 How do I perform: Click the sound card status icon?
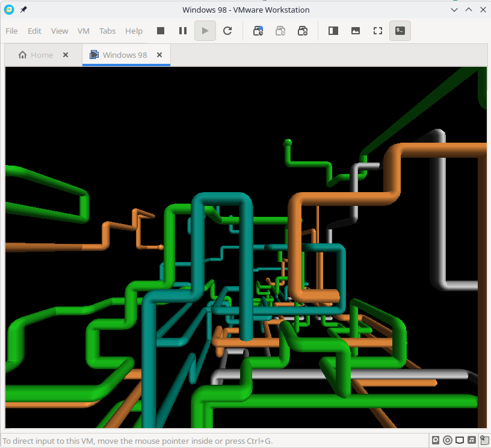472,440
